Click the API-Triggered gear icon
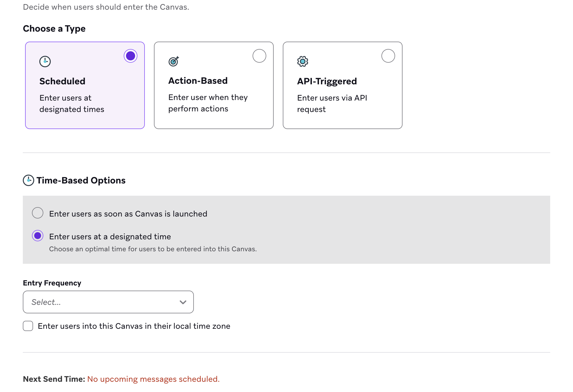 point(302,61)
